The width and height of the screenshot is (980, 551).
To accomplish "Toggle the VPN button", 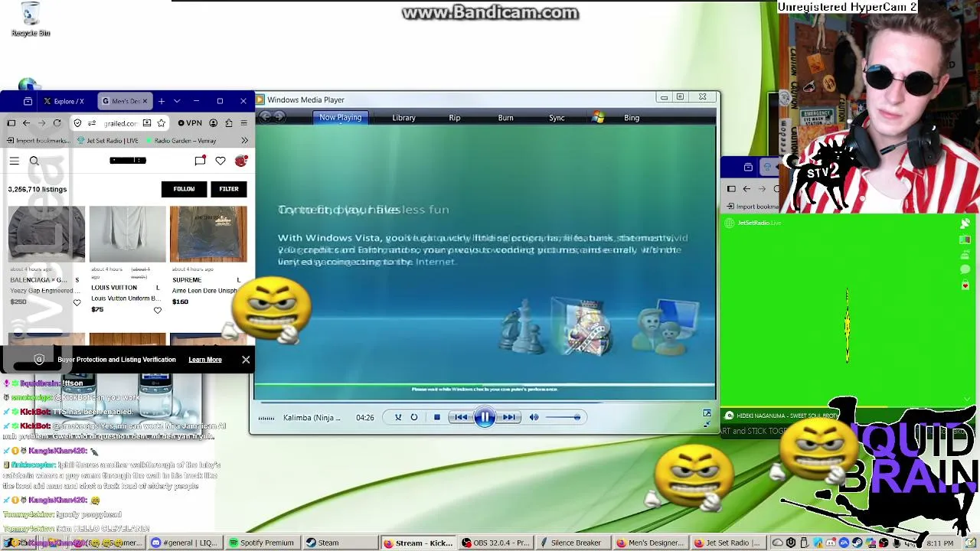I will (190, 122).
